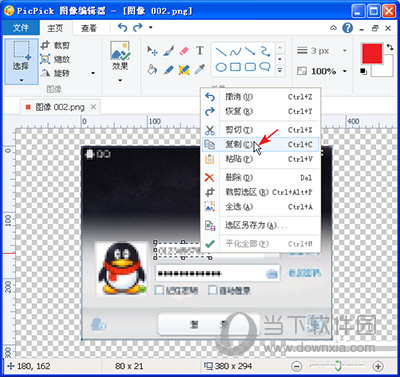400x377 pixels.
Task: Click the Redo arrow in quick access toolbar
Action: pos(137,28)
